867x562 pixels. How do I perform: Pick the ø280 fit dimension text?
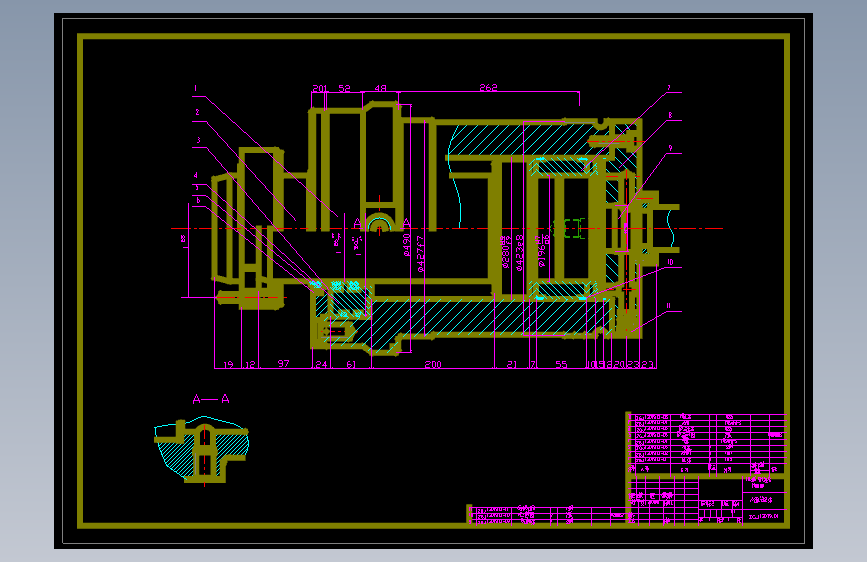point(505,252)
